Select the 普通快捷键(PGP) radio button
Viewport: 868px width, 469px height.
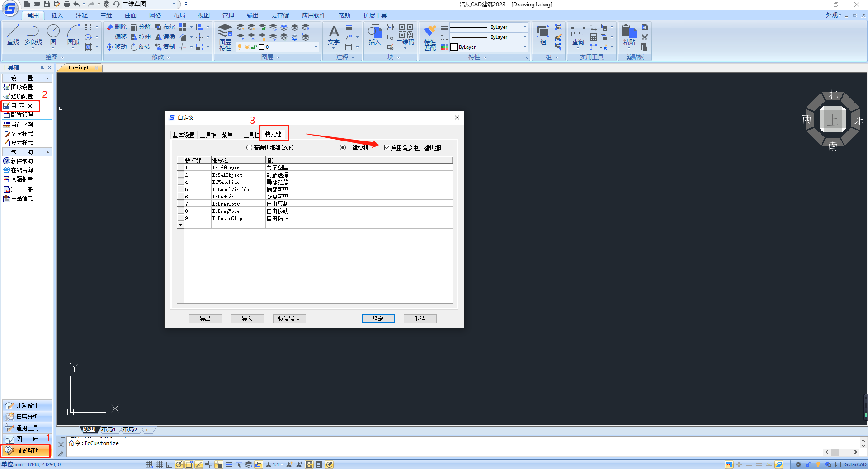249,148
